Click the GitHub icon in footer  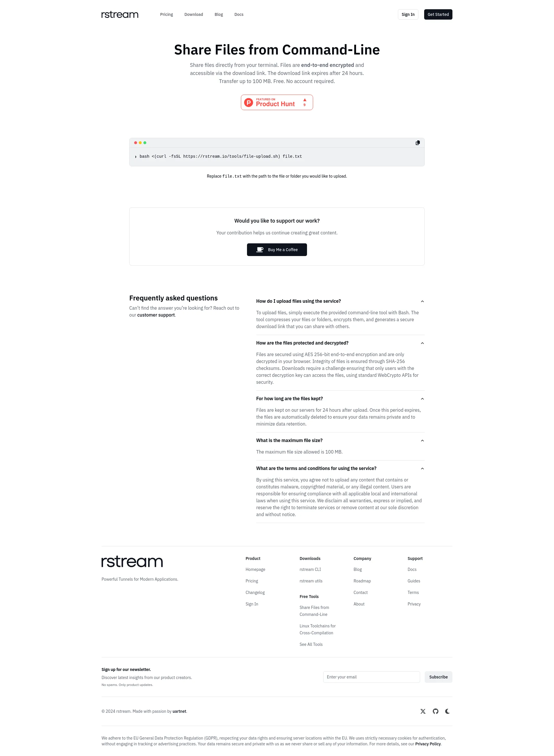(435, 711)
